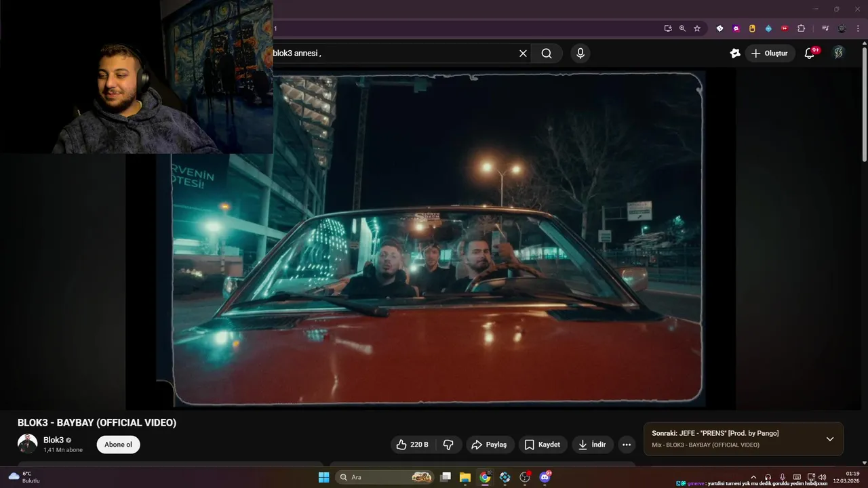Viewport: 868px width, 488px height.
Task: Open the yellow mouse extension icon
Action: (x=752, y=28)
